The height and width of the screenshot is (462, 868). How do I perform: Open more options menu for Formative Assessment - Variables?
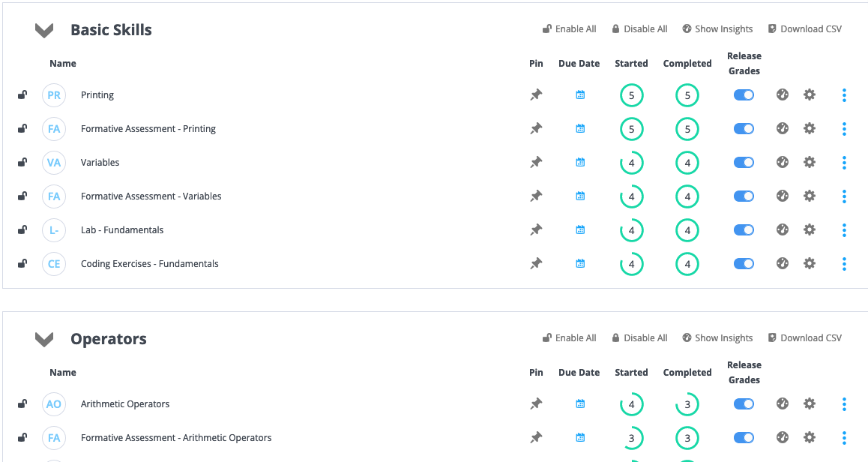844,196
